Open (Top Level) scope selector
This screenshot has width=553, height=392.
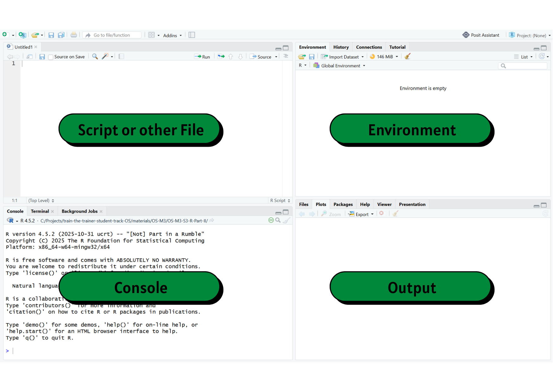pyautogui.click(x=41, y=200)
